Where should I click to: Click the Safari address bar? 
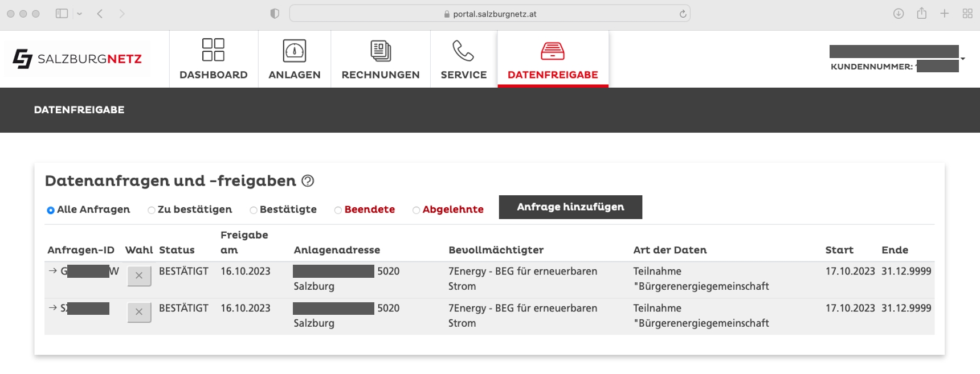(x=490, y=14)
